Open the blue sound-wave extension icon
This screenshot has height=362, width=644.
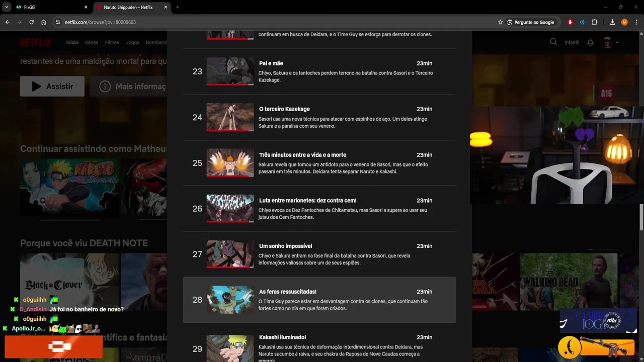tap(582, 22)
